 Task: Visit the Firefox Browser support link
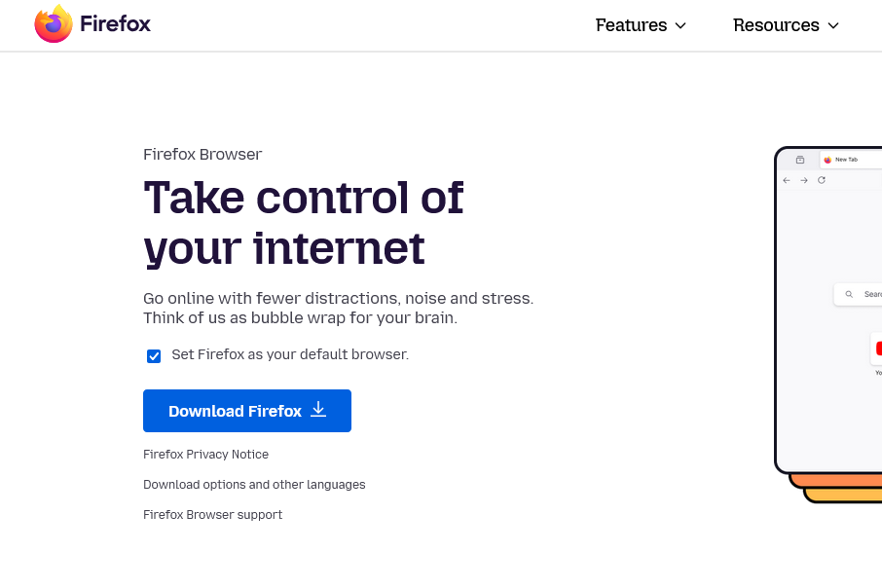(x=212, y=515)
